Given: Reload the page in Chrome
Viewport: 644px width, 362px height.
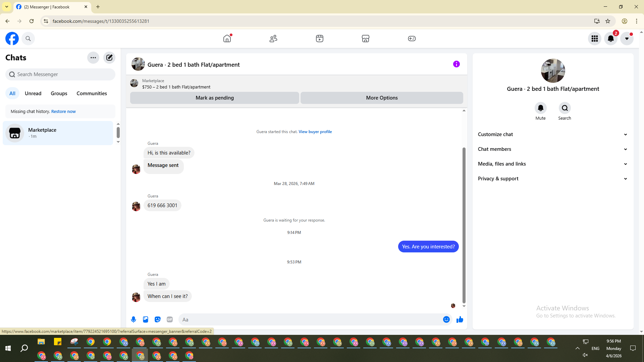Looking at the screenshot, I should click(32, 21).
